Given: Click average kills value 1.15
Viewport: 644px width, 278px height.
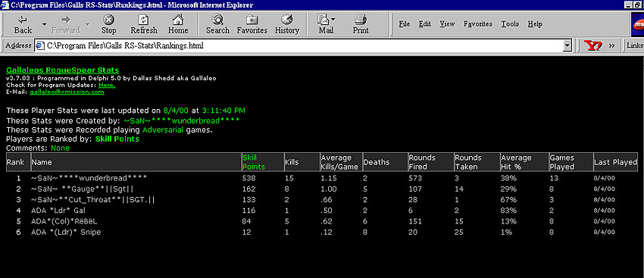Looking at the screenshot, I should click(329, 178).
